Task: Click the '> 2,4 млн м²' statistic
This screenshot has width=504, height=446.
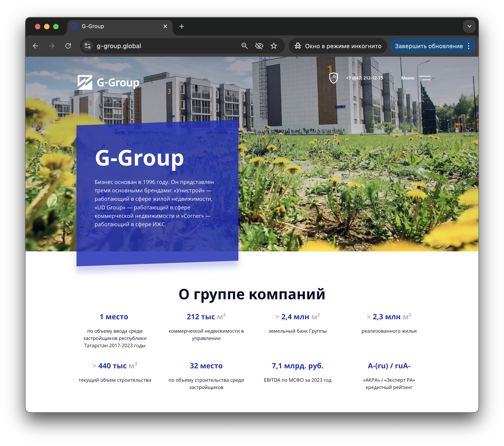Action: pyautogui.click(x=297, y=317)
